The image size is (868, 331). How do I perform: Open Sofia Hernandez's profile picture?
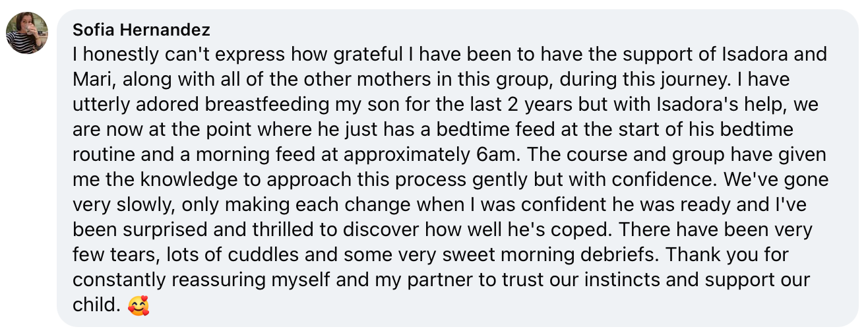tap(27, 33)
